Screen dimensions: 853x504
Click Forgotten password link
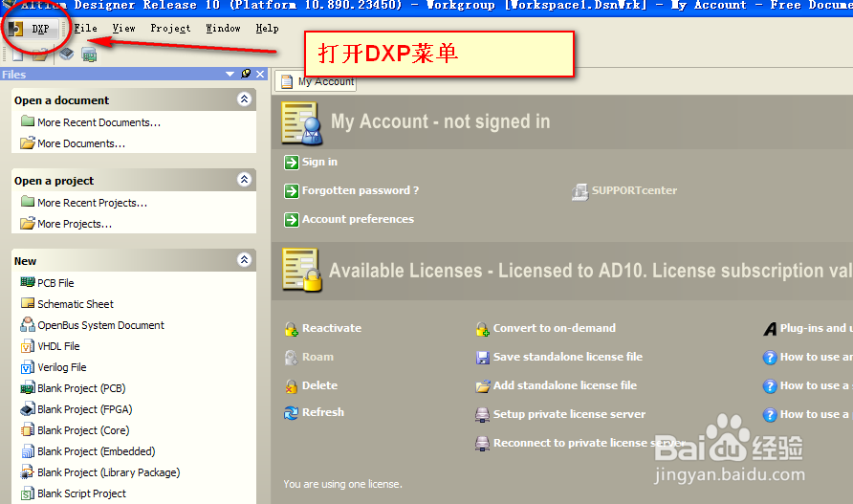click(361, 190)
